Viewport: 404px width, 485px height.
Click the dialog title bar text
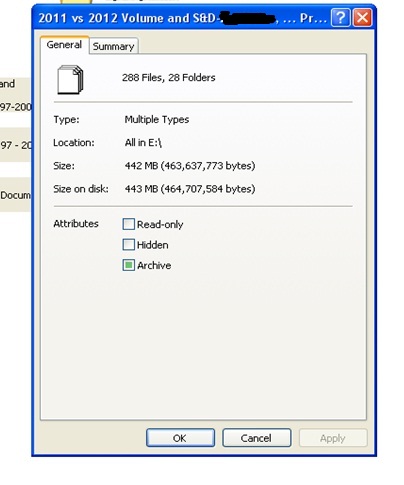click(183, 18)
